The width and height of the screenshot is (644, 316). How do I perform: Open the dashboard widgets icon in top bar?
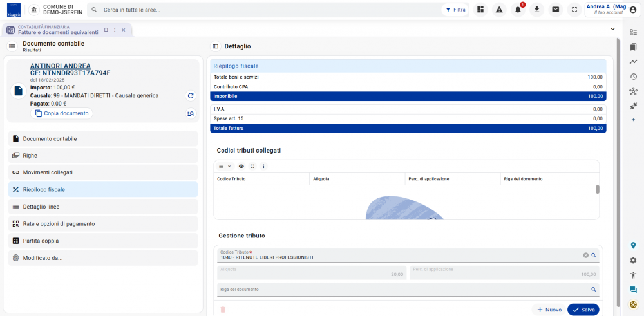click(480, 10)
